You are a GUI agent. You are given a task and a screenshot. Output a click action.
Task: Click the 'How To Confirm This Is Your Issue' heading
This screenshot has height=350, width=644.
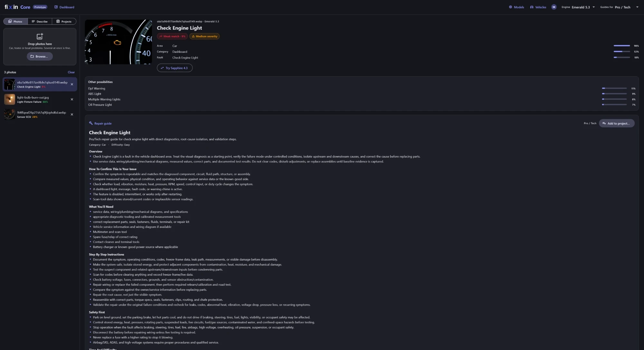click(113, 169)
